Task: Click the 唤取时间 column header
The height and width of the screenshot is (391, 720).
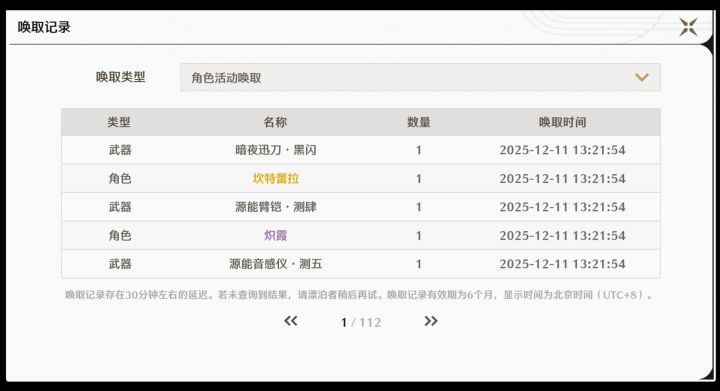Action: [562, 122]
